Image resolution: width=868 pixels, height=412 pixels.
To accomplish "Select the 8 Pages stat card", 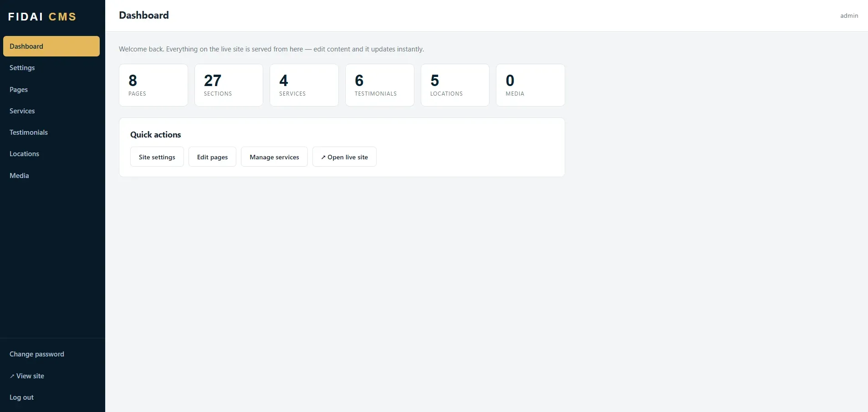I will pyautogui.click(x=153, y=85).
